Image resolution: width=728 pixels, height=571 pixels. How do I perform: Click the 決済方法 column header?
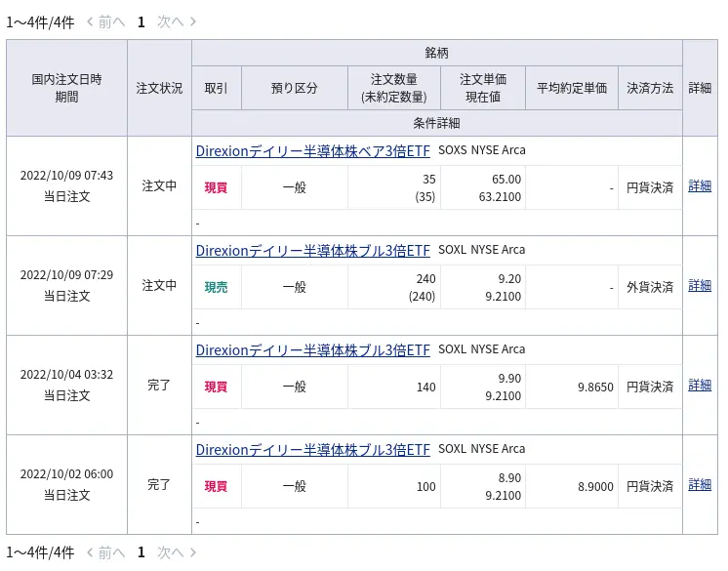tap(650, 88)
